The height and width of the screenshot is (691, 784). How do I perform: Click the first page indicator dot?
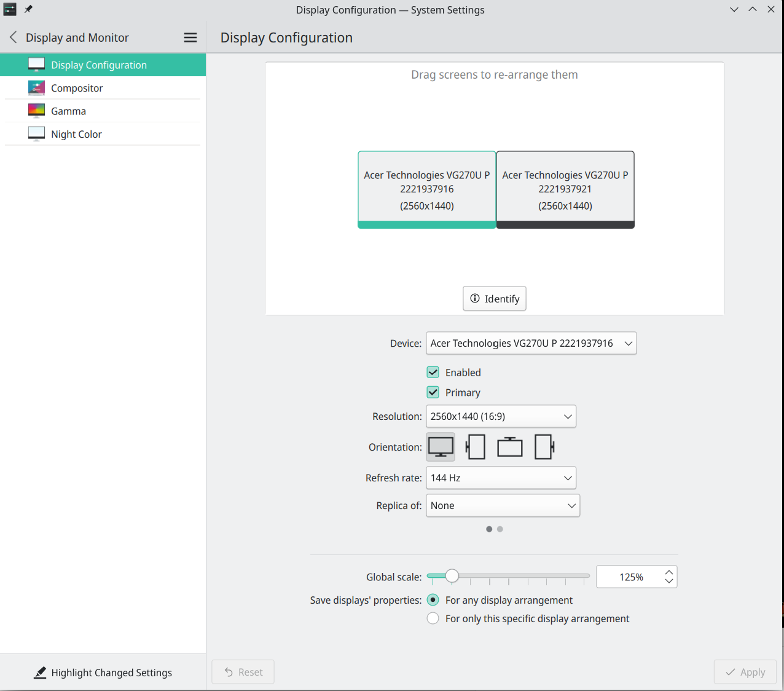[x=489, y=529]
